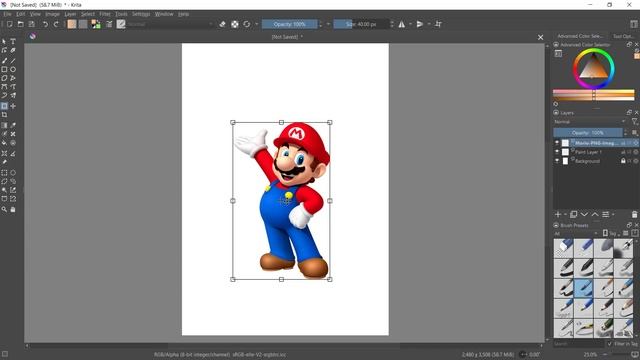Select the Line tool
This screenshot has width=640, height=360.
tap(13, 60)
